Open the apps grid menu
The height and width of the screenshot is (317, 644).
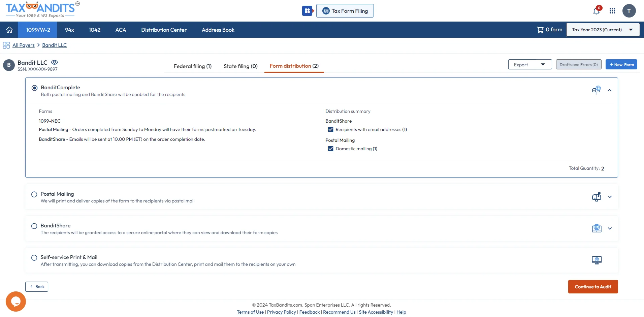coord(612,11)
